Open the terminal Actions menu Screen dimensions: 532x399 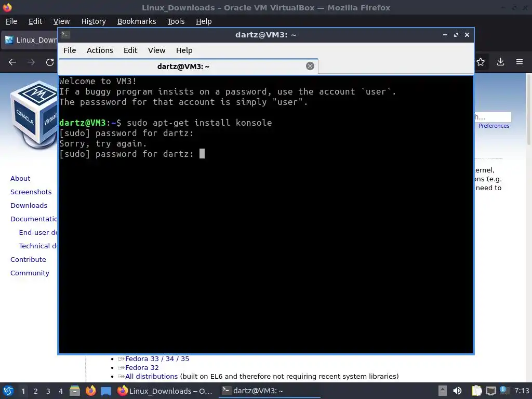coord(100,50)
